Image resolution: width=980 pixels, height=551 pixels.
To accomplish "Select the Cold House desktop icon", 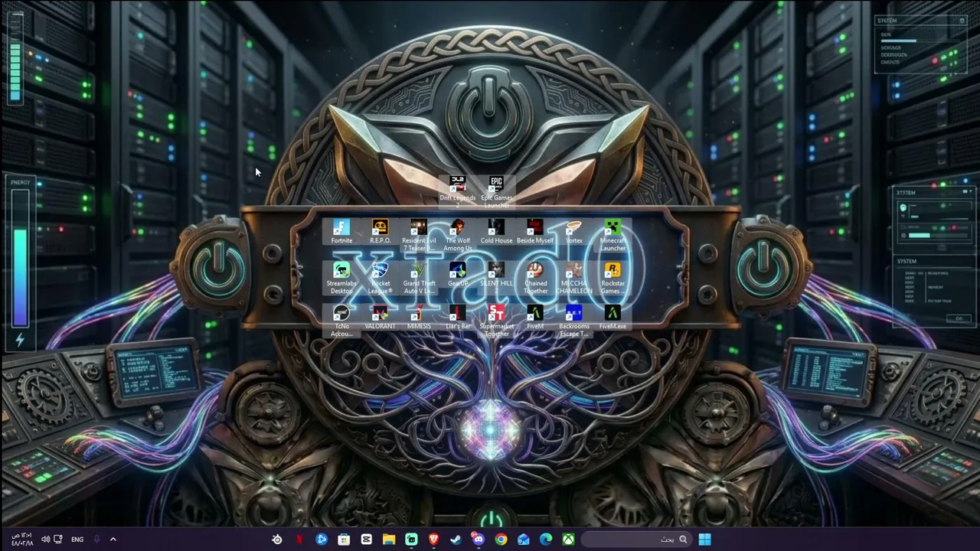I will [x=496, y=232].
